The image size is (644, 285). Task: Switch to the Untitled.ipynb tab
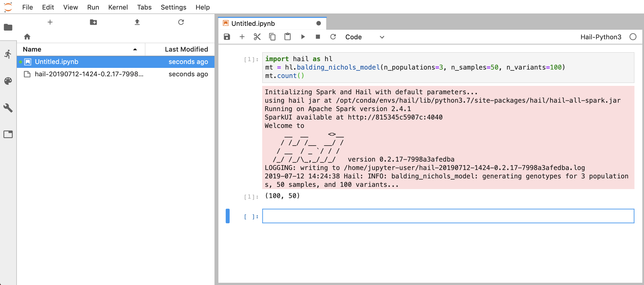point(253,23)
